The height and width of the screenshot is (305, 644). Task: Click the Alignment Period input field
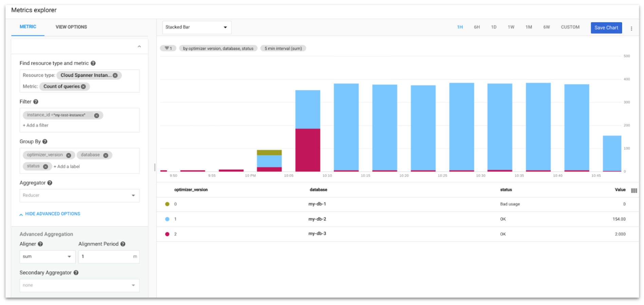106,256
